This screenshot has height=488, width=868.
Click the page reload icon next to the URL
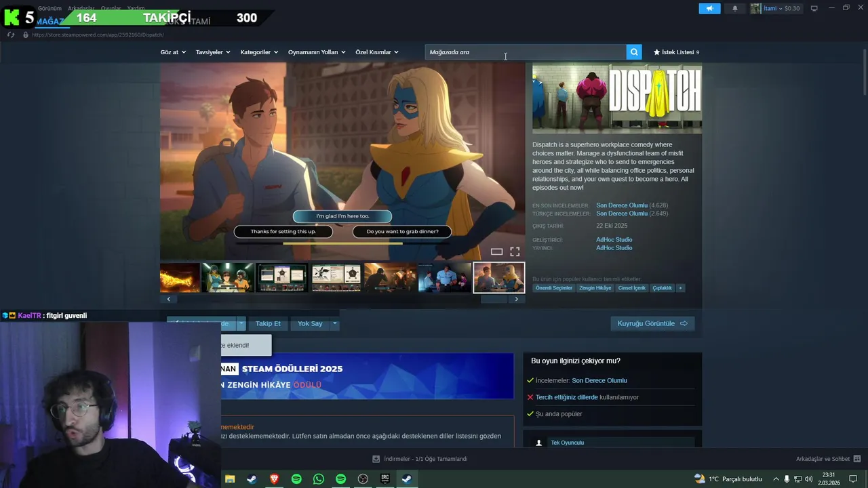(x=11, y=35)
